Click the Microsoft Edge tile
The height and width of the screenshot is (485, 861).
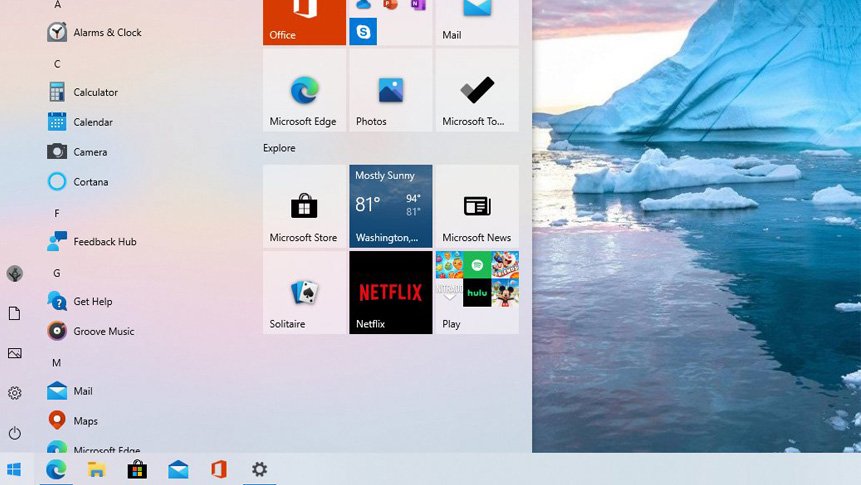[304, 90]
